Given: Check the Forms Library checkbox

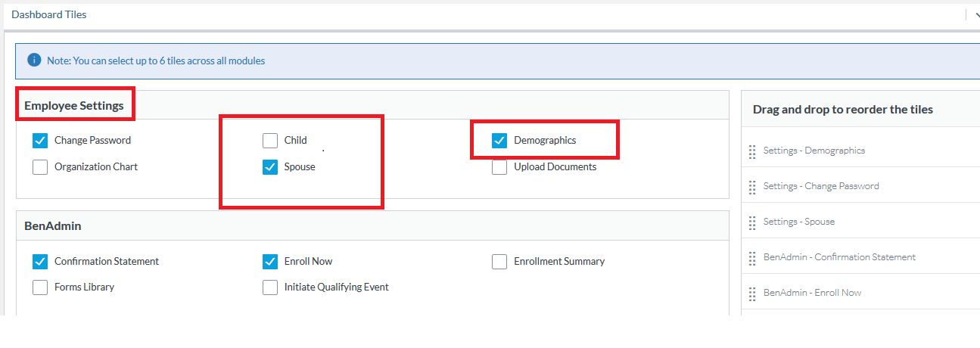Looking at the screenshot, I should point(40,287).
